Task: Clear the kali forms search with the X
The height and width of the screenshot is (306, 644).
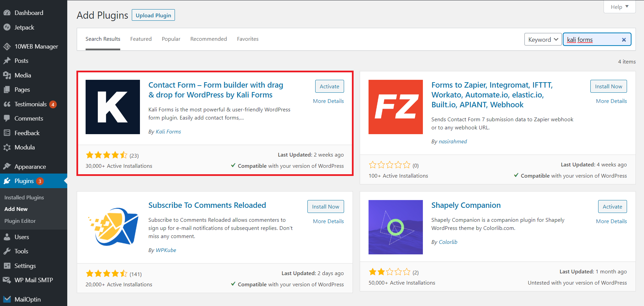Action: 624,39
